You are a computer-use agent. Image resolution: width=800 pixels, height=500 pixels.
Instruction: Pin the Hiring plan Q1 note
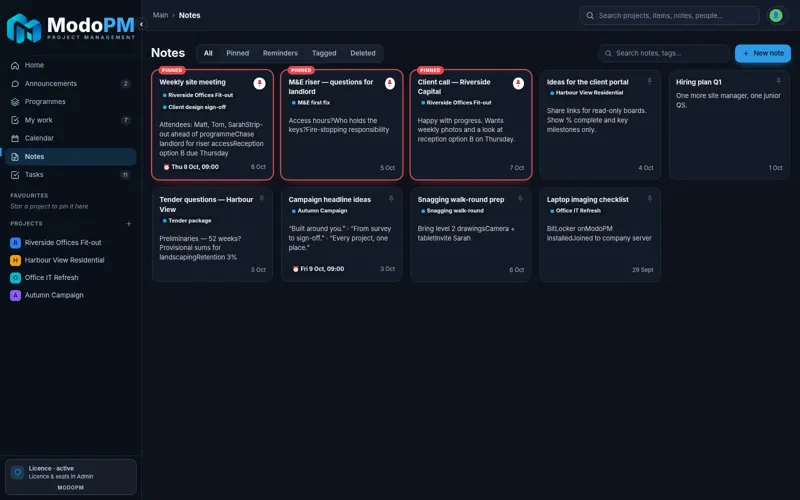779,82
